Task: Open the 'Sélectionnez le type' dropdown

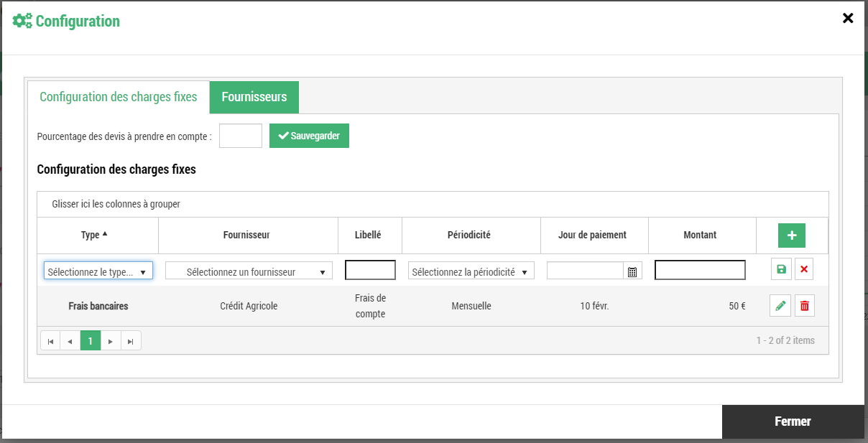Action: tap(98, 271)
